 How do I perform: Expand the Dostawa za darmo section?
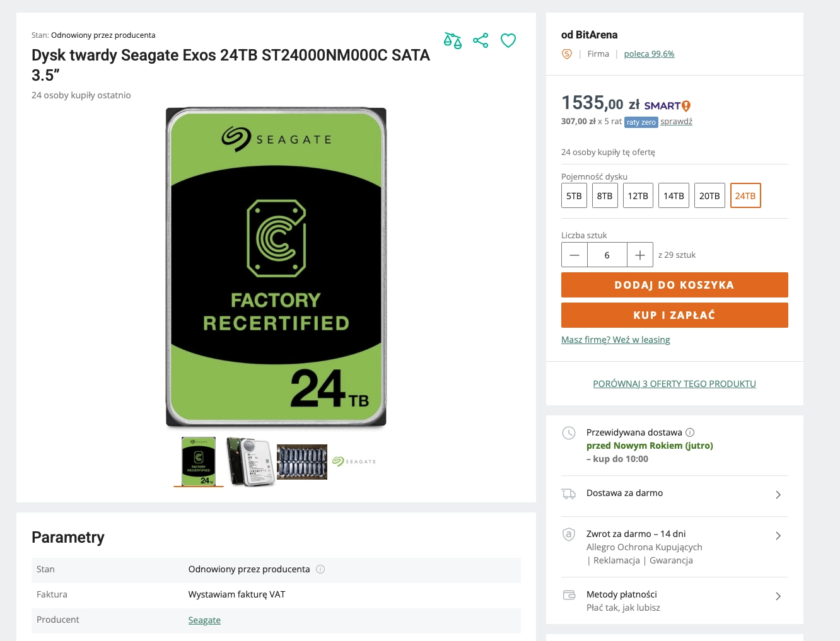pyautogui.click(x=778, y=495)
